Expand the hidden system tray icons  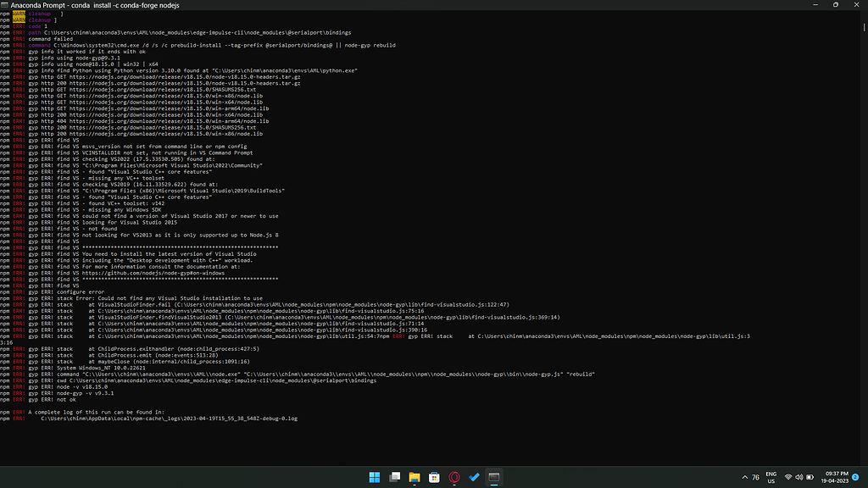(x=744, y=477)
